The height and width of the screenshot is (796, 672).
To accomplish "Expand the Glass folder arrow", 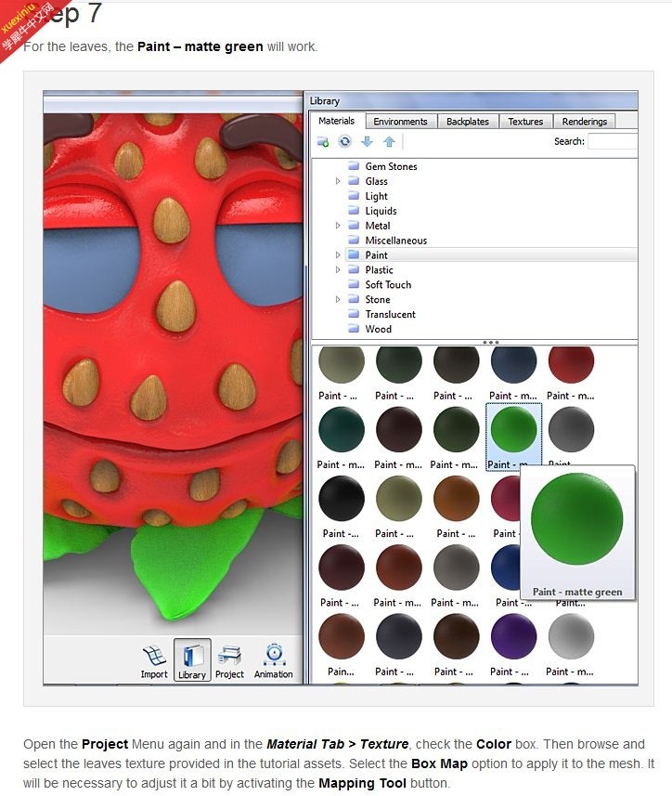I will point(338,181).
